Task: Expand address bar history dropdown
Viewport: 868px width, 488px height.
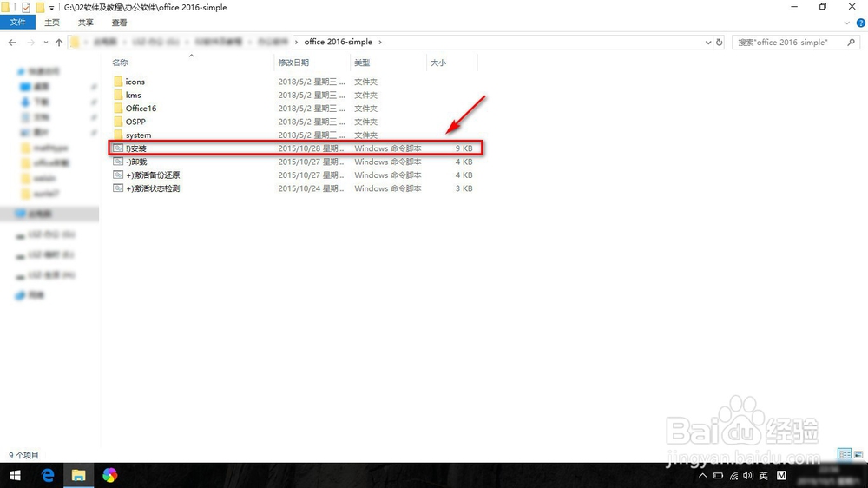Action: click(708, 42)
